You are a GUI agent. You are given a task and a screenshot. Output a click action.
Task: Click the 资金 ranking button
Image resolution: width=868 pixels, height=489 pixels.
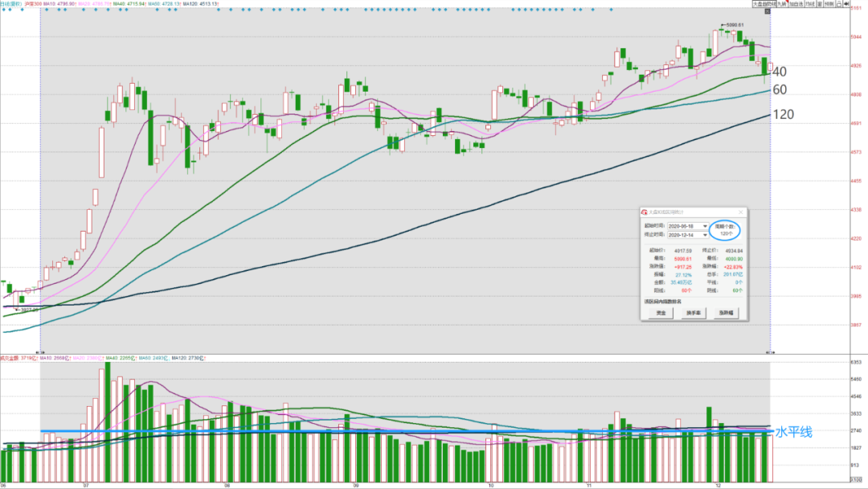click(661, 313)
